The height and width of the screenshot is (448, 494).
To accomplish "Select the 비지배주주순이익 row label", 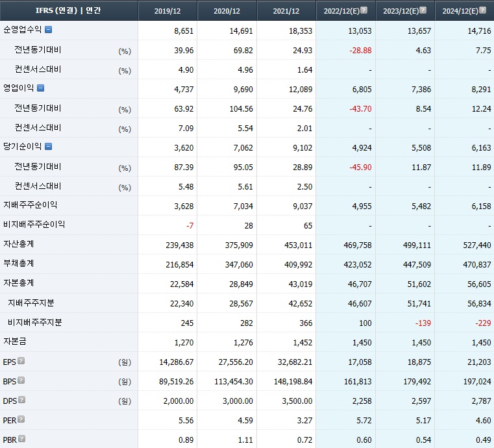I will point(34,224).
